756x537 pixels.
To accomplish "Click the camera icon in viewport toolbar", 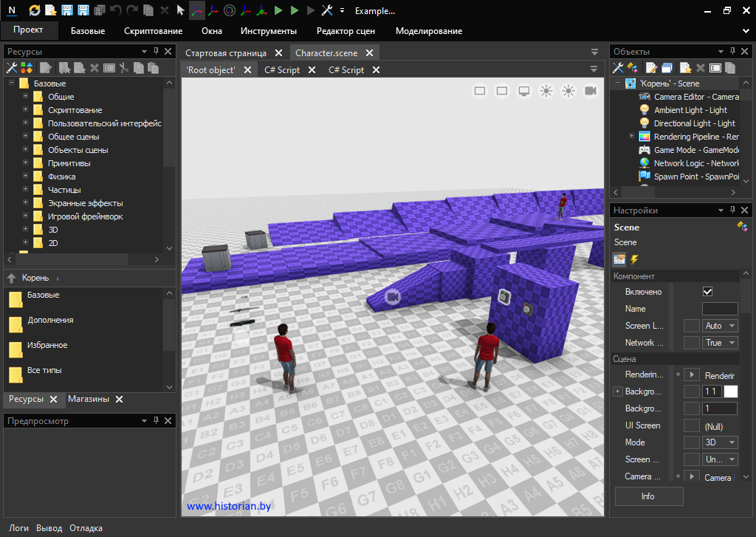I will [x=591, y=91].
